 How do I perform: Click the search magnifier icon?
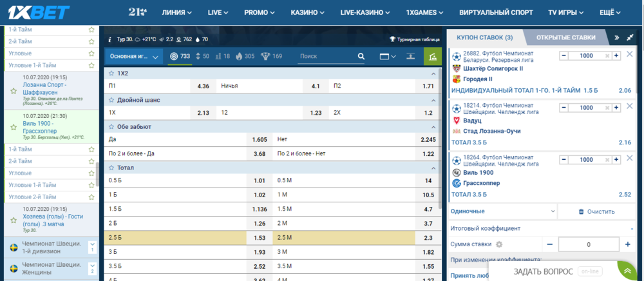[x=361, y=56]
